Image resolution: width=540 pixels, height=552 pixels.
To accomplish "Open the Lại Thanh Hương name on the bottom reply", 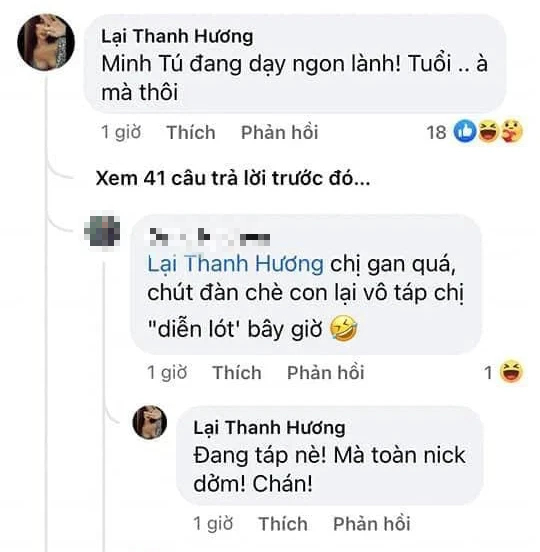I will pos(269,428).
